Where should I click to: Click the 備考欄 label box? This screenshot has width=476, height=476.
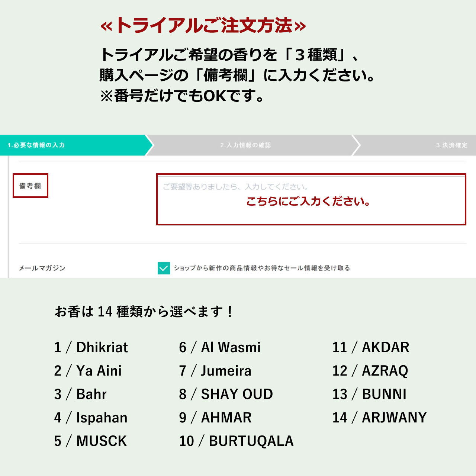tap(30, 186)
